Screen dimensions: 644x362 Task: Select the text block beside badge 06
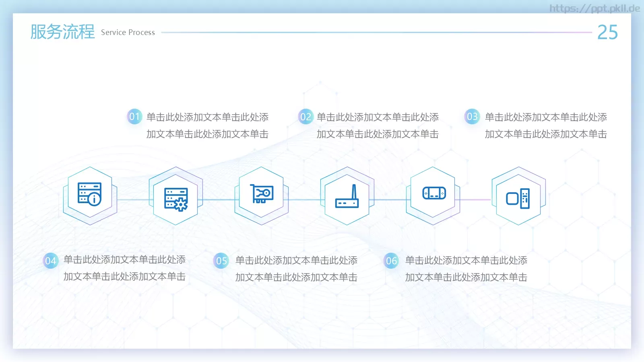point(466,269)
